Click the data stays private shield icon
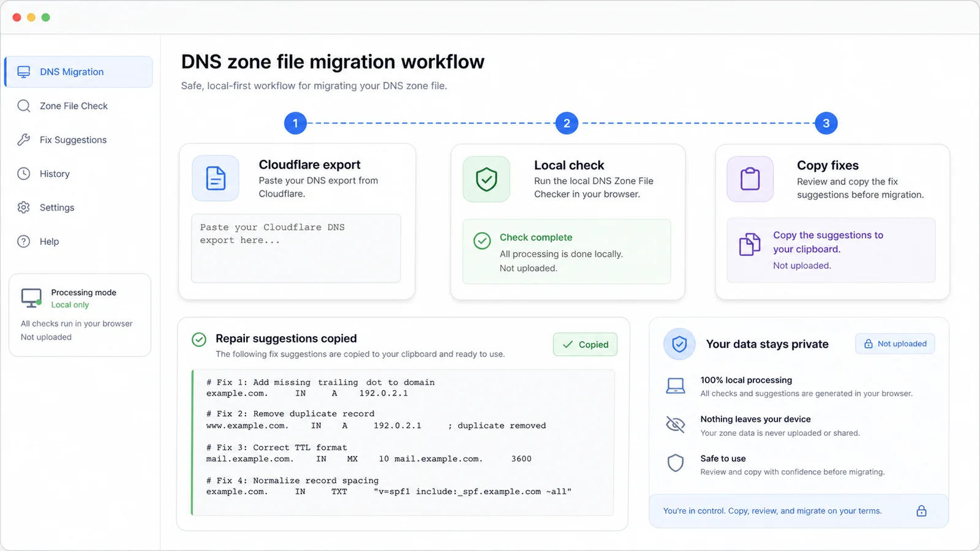 679,344
